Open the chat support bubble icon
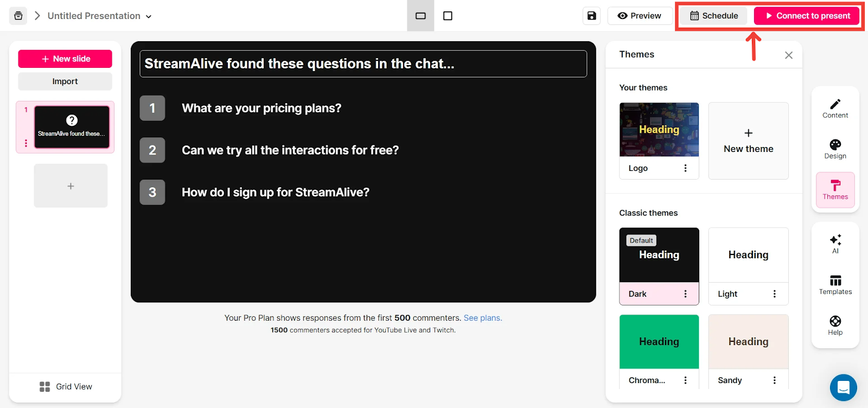 tap(843, 387)
